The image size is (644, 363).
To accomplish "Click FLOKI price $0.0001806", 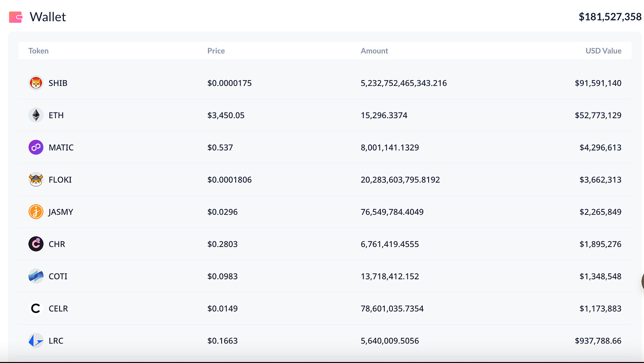I will tap(230, 180).
